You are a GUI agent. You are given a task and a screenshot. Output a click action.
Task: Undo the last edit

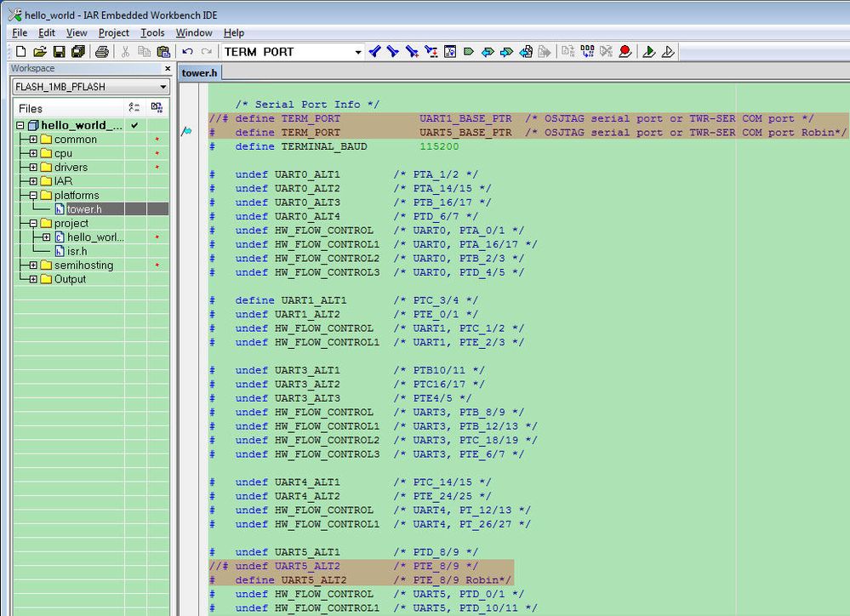pos(187,52)
